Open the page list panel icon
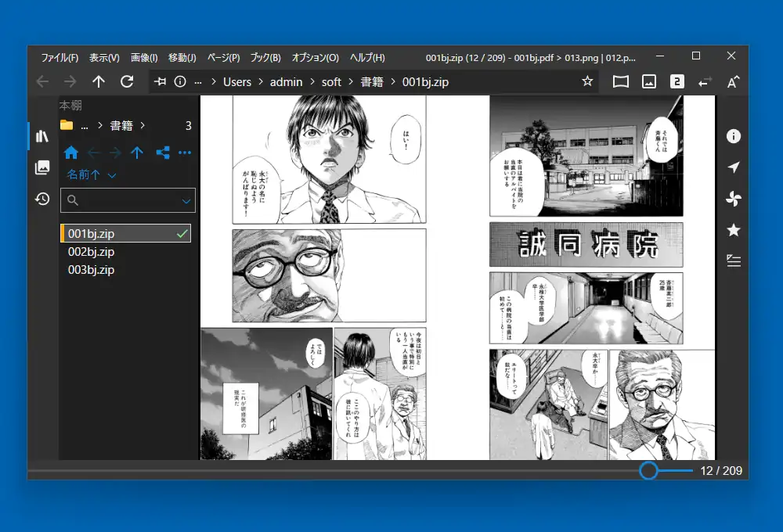The width and height of the screenshot is (783, 532). click(42, 167)
